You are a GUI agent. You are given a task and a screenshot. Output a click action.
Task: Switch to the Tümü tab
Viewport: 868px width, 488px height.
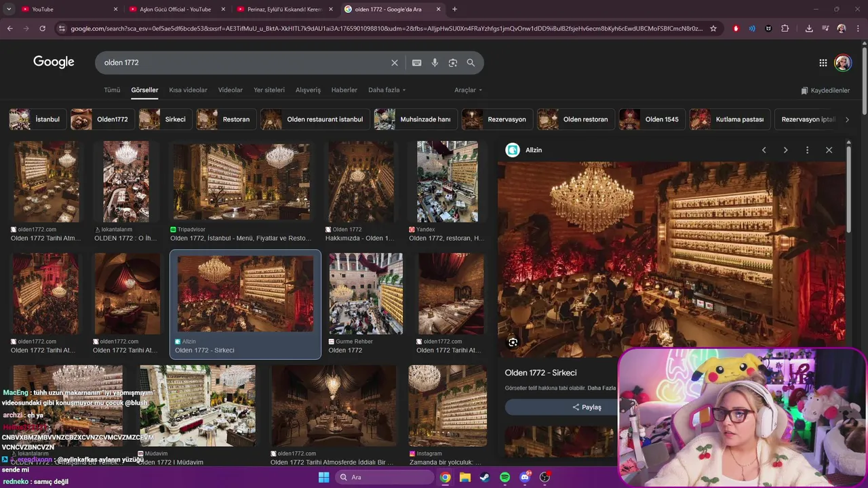coord(112,90)
